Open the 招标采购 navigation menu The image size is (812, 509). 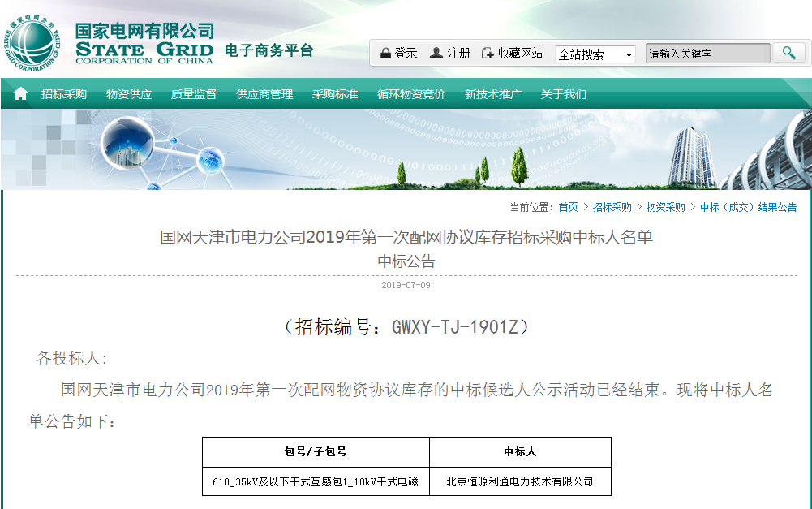(x=64, y=94)
